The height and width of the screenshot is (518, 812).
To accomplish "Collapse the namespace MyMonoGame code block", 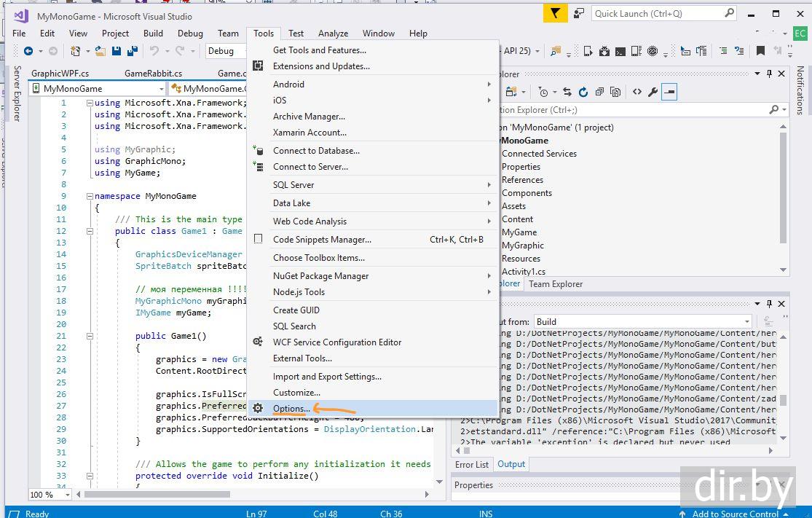I will [x=90, y=196].
